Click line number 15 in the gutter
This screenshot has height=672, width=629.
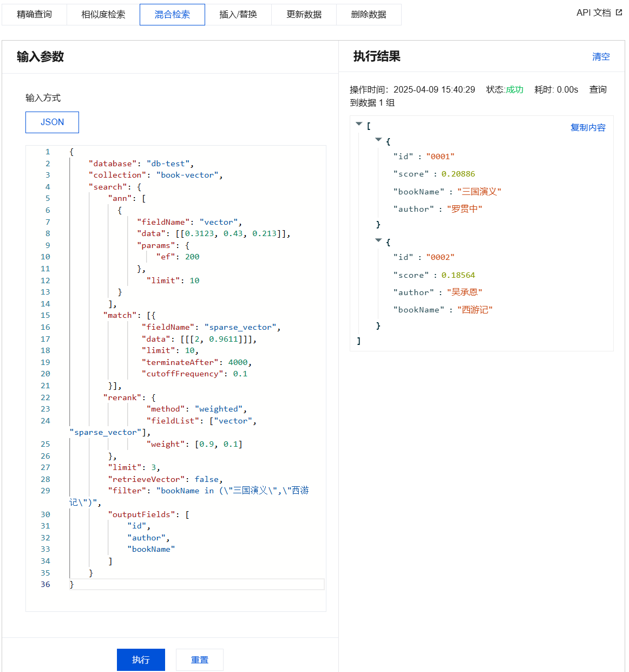click(x=45, y=315)
